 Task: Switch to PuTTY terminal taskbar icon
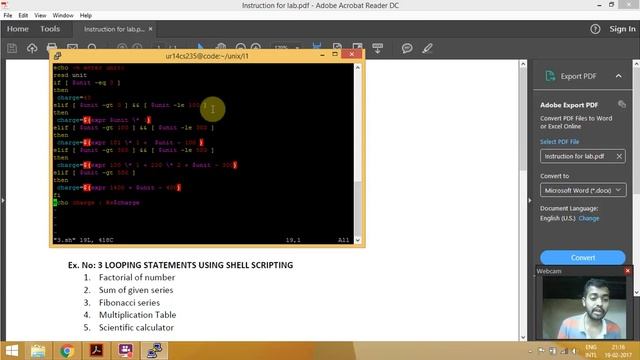(154, 351)
